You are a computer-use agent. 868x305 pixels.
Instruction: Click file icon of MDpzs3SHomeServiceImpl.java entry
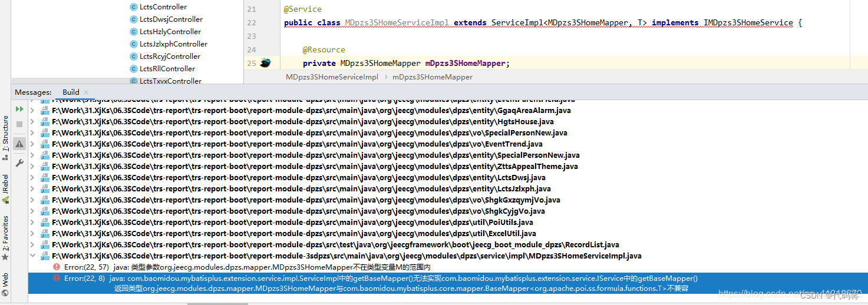45,256
